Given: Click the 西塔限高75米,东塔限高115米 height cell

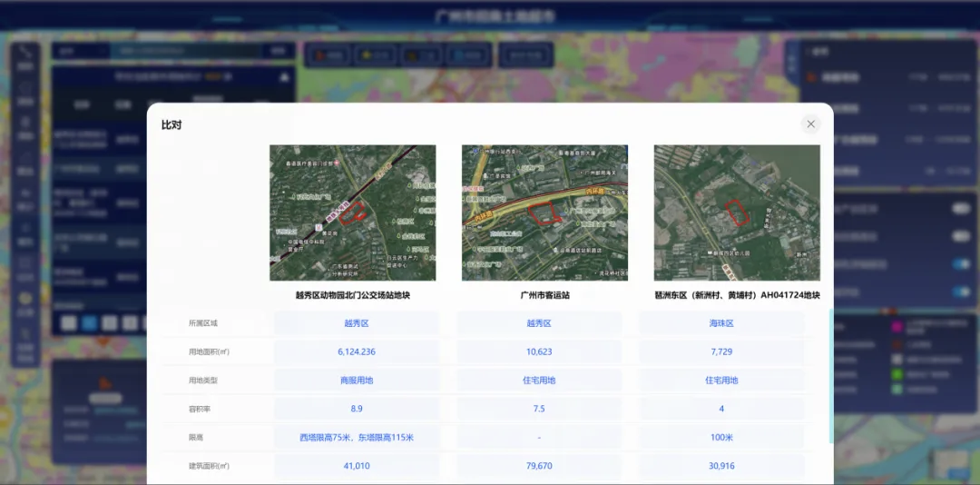Looking at the screenshot, I should (357, 438).
